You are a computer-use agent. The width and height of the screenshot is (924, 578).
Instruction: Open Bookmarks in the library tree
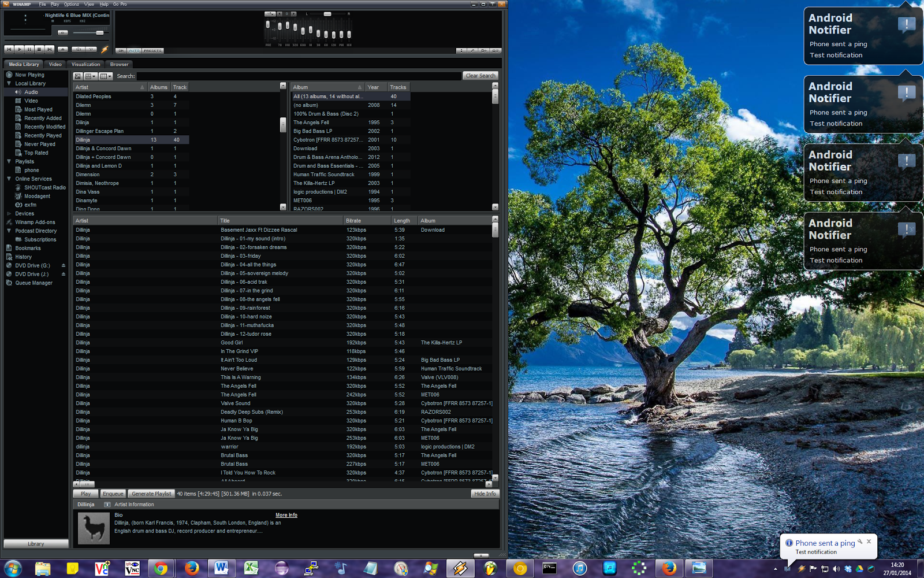(28, 248)
